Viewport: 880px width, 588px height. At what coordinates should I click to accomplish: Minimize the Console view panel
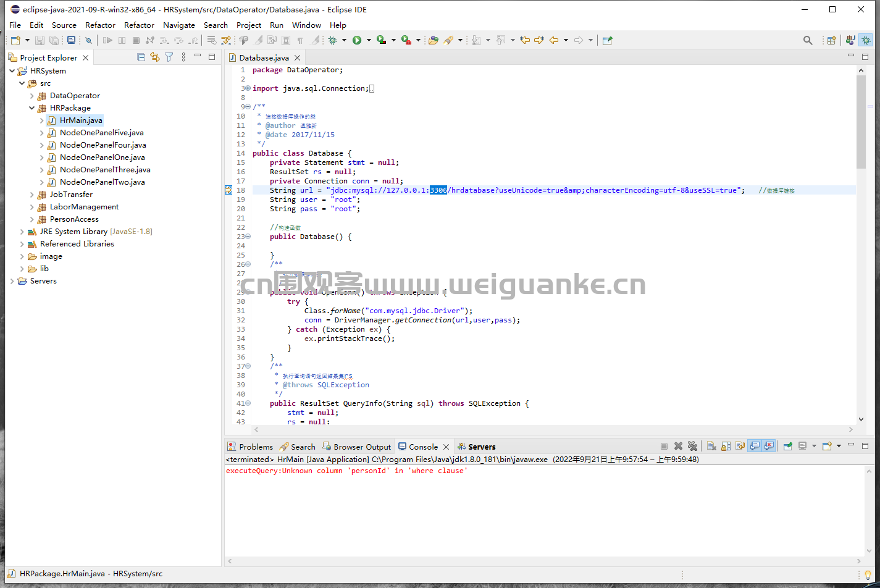(x=851, y=445)
